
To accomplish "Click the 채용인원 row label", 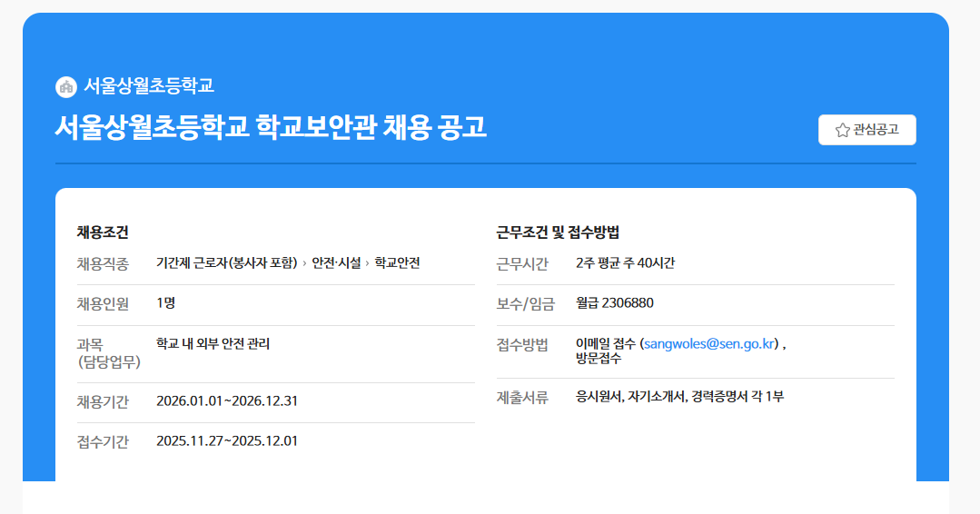I will click(x=103, y=304).
